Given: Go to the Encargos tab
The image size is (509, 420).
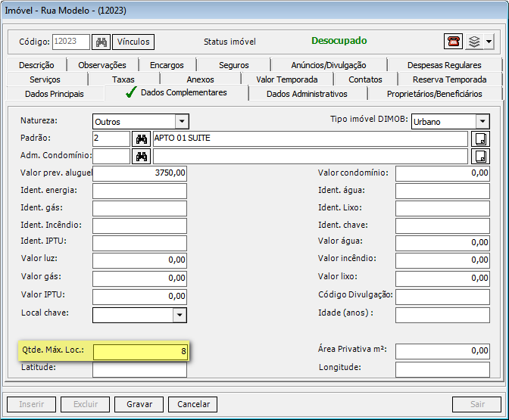Looking at the screenshot, I should click(167, 65).
